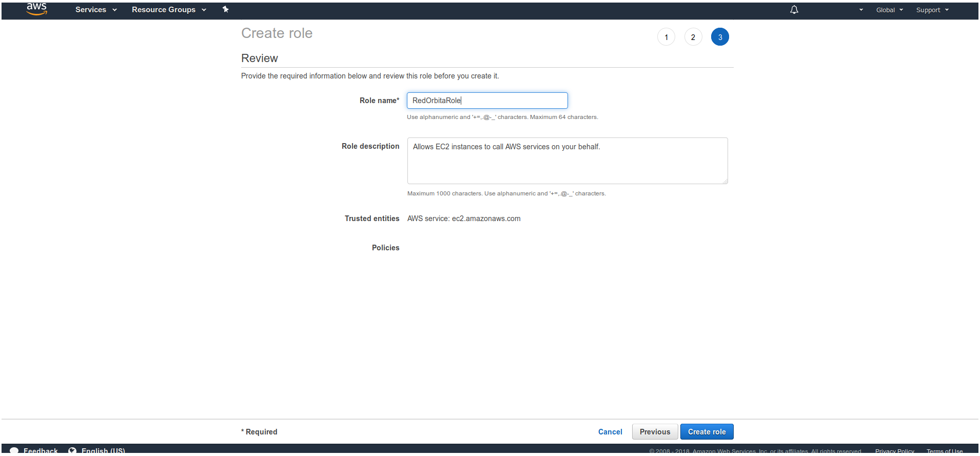Go to step 1 circle
980x456 pixels.
pos(666,37)
